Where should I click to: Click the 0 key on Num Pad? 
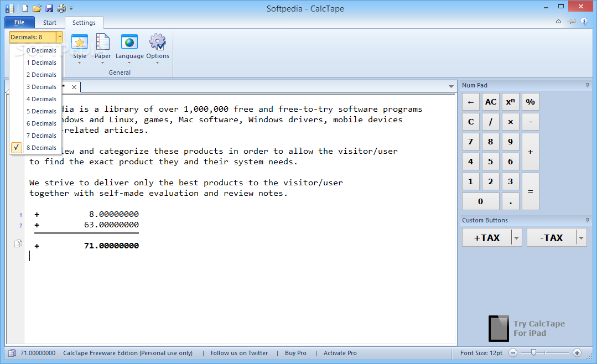click(481, 201)
